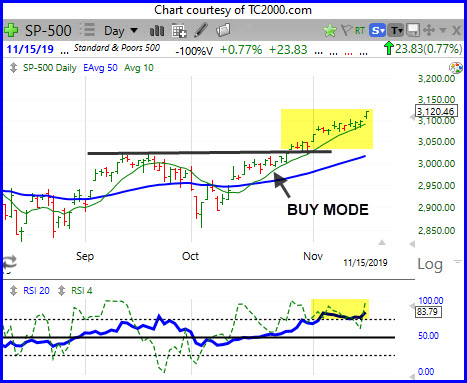Click the 83.79 RSI value box
The width and height of the screenshot is (467, 383).
pyautogui.click(x=428, y=312)
